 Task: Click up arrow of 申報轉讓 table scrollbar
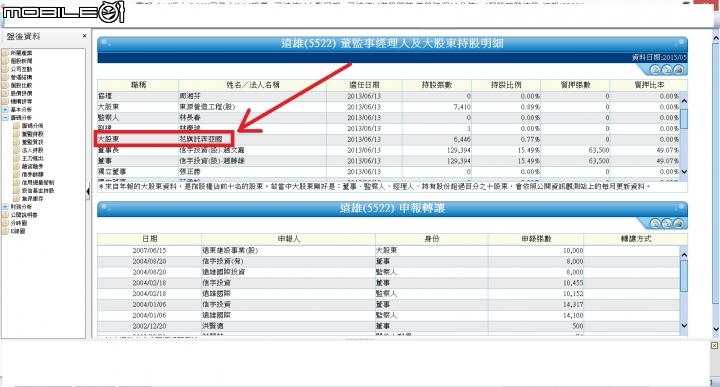coord(684,255)
